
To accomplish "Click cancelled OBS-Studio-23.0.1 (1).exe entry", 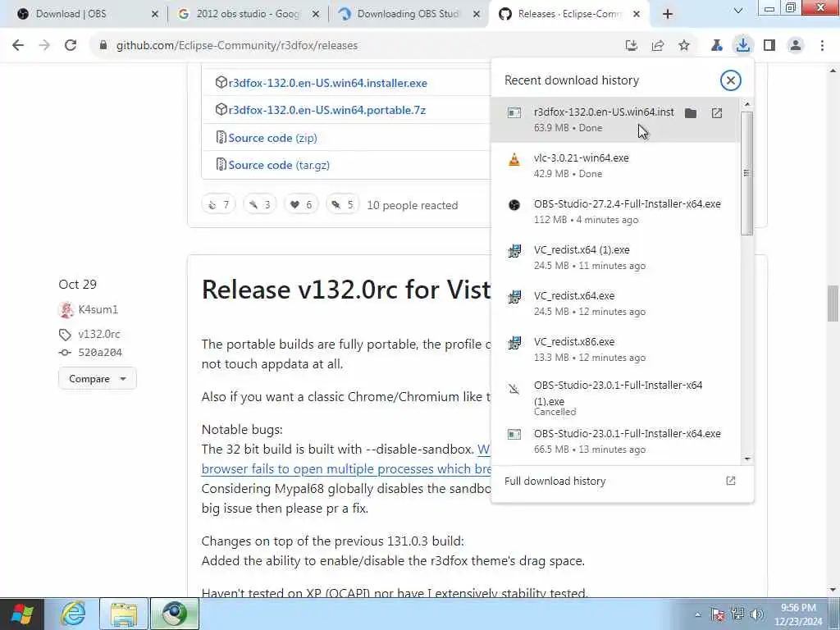I will pos(615,398).
